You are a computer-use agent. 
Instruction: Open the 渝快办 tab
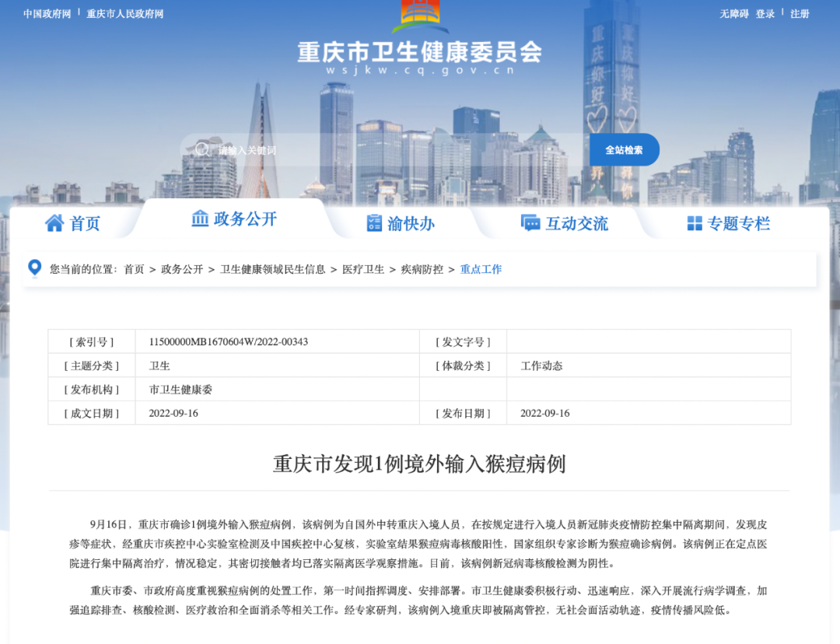[401, 223]
